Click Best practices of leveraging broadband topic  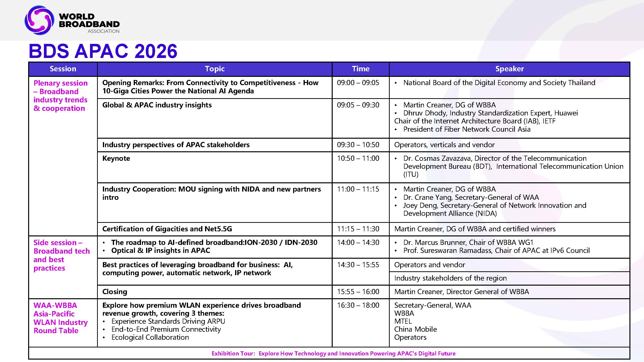215,272
